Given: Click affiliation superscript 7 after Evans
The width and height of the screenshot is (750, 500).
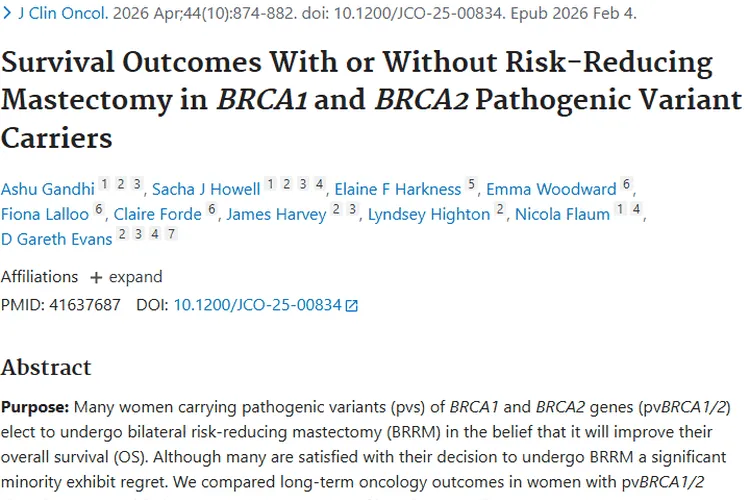Looking at the screenshot, I should click(x=171, y=235).
